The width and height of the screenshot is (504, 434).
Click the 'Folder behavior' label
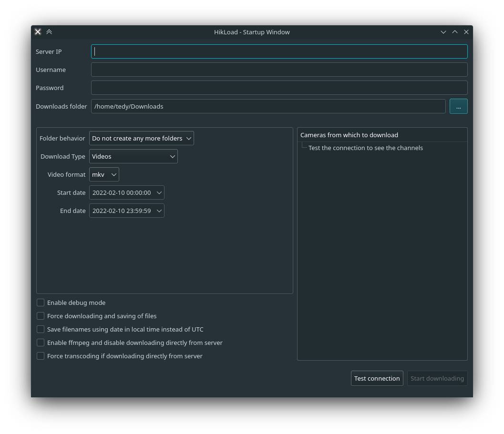pos(62,139)
